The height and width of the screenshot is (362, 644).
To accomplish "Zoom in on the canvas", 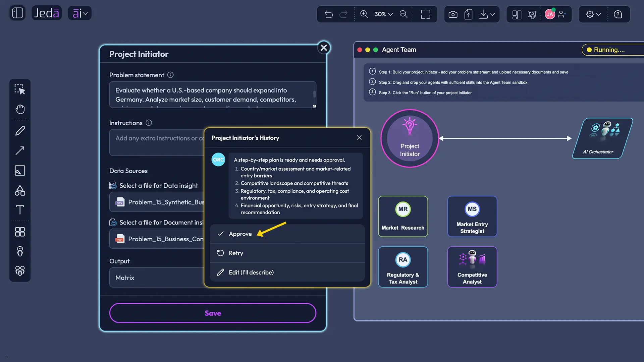I will point(364,14).
